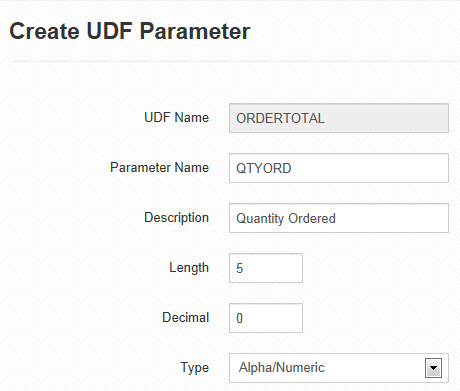
Task: Focus the Parameter Name input field
Action: [x=339, y=168]
